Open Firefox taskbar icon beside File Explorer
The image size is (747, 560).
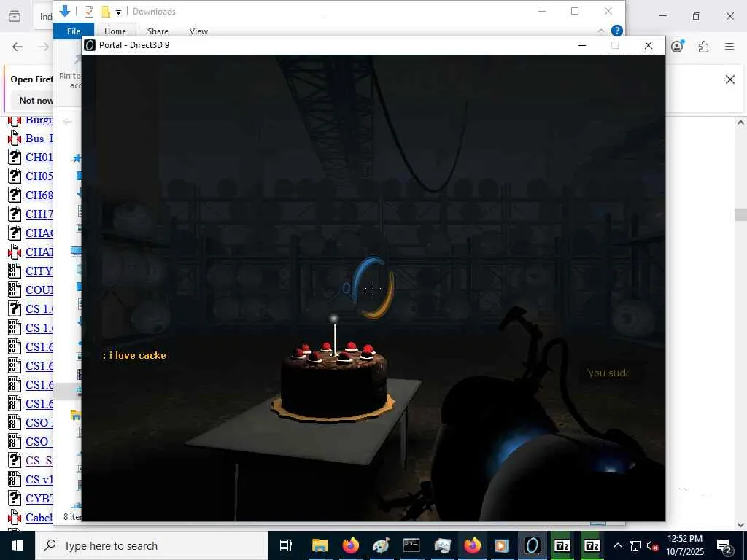pos(351,545)
